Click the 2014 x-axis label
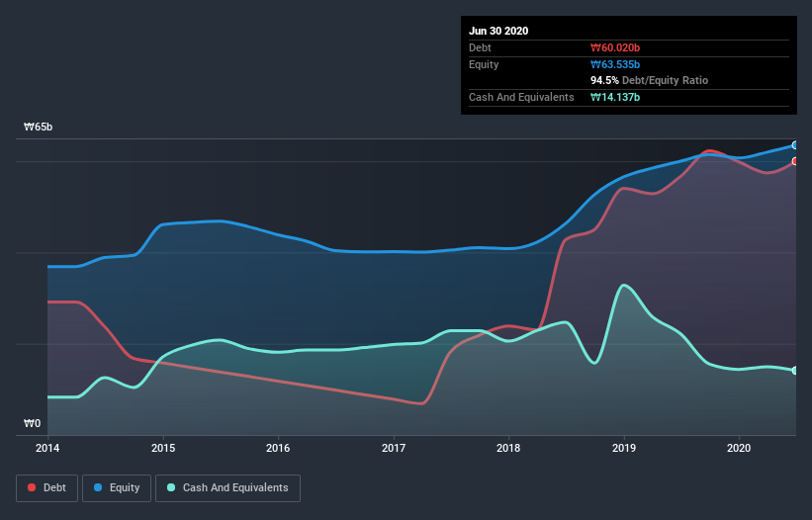The image size is (812, 520). [47, 448]
